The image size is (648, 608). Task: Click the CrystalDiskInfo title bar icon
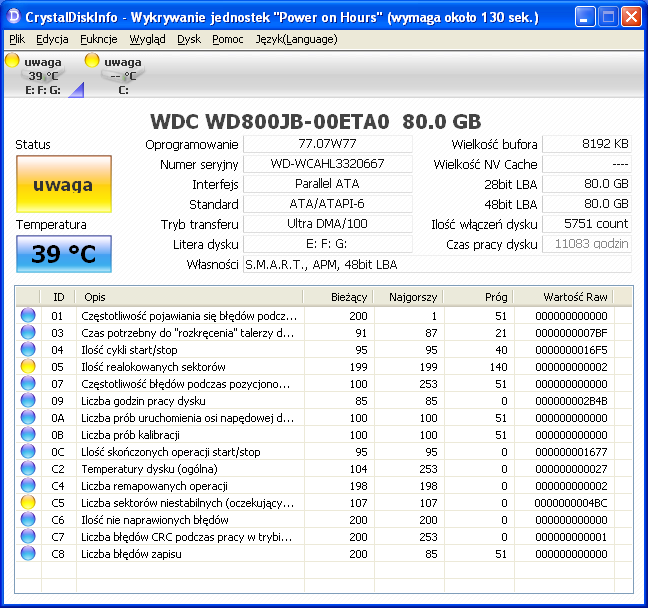coord(14,17)
